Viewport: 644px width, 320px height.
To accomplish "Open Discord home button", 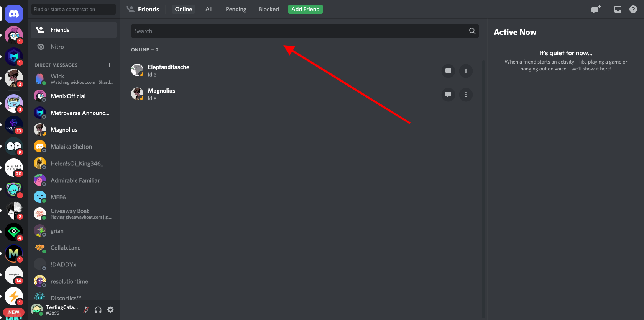I will click(x=14, y=14).
